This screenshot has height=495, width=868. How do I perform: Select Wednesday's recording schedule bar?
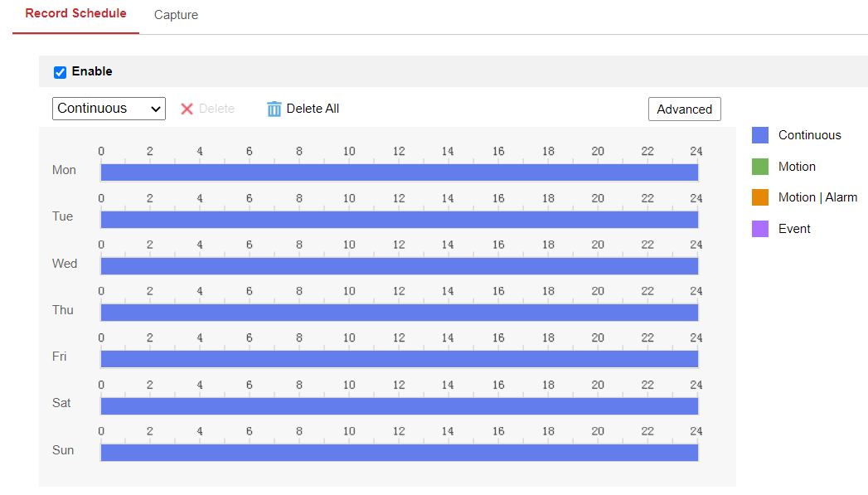click(x=399, y=265)
